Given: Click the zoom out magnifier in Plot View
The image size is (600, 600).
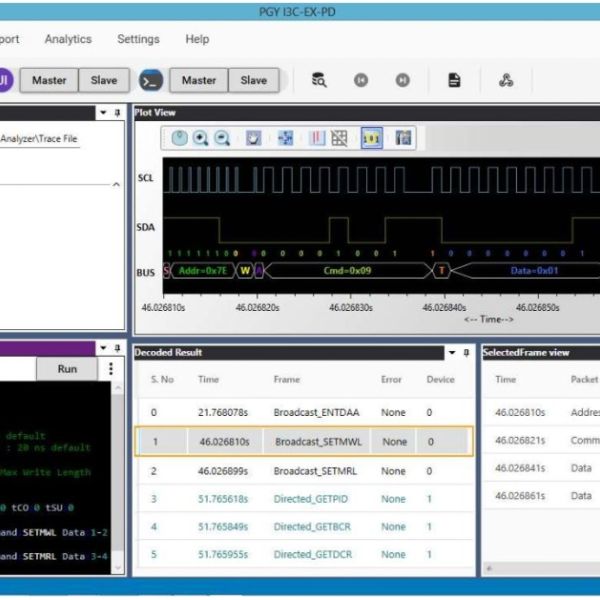Looking at the screenshot, I should pyautogui.click(x=222, y=138).
